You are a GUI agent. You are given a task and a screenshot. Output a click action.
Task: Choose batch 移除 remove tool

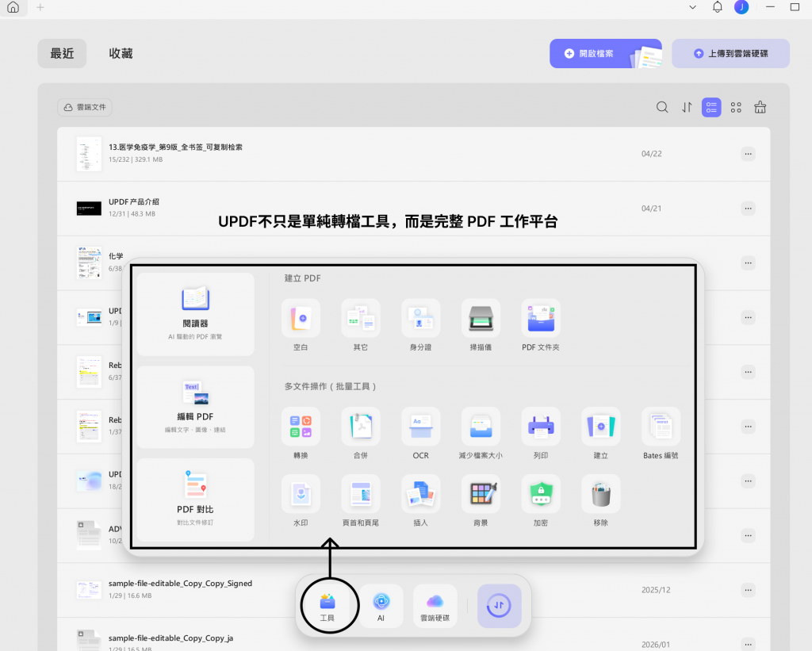pos(601,493)
